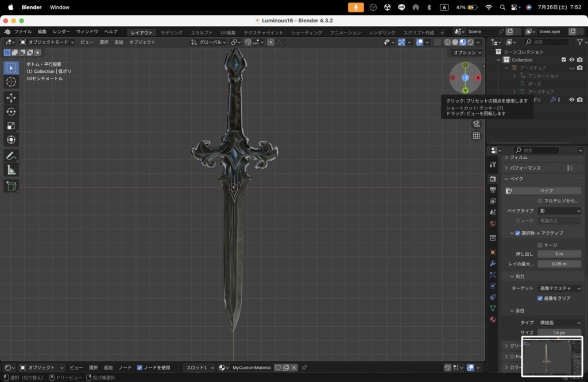Open the Add Cube tool

click(11, 186)
